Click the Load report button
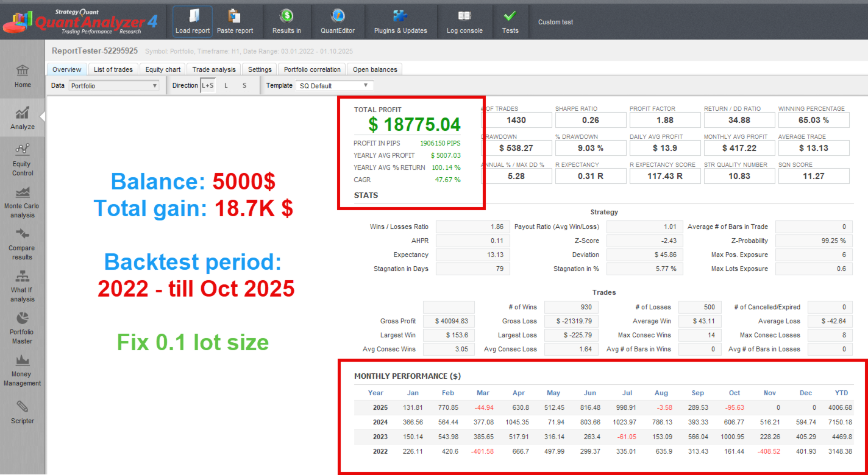The width and height of the screenshot is (868, 475). coord(192,21)
